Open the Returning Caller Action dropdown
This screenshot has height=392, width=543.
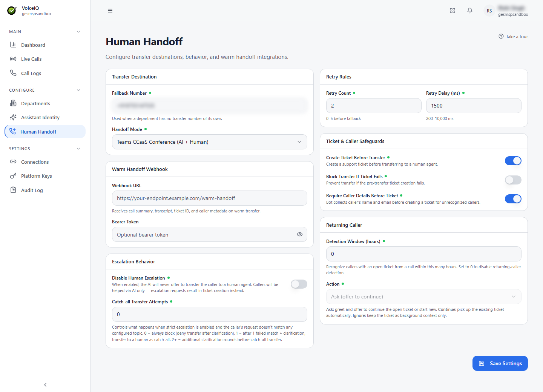point(424,297)
